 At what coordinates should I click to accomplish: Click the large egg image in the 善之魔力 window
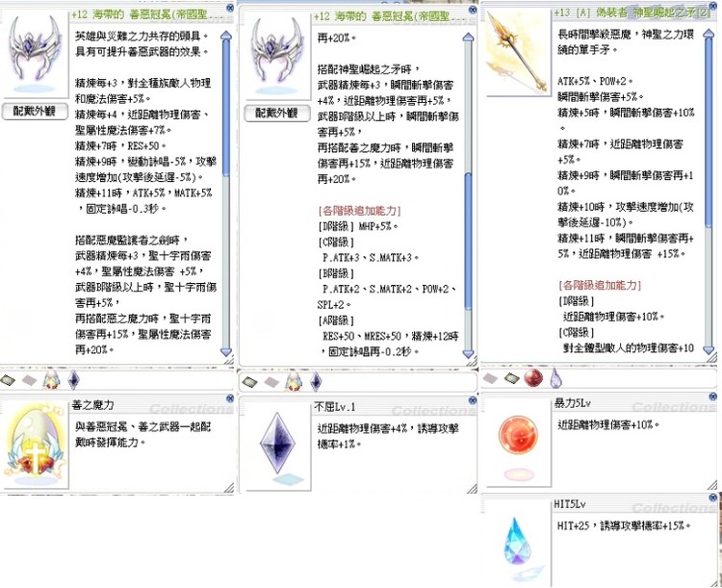35,445
